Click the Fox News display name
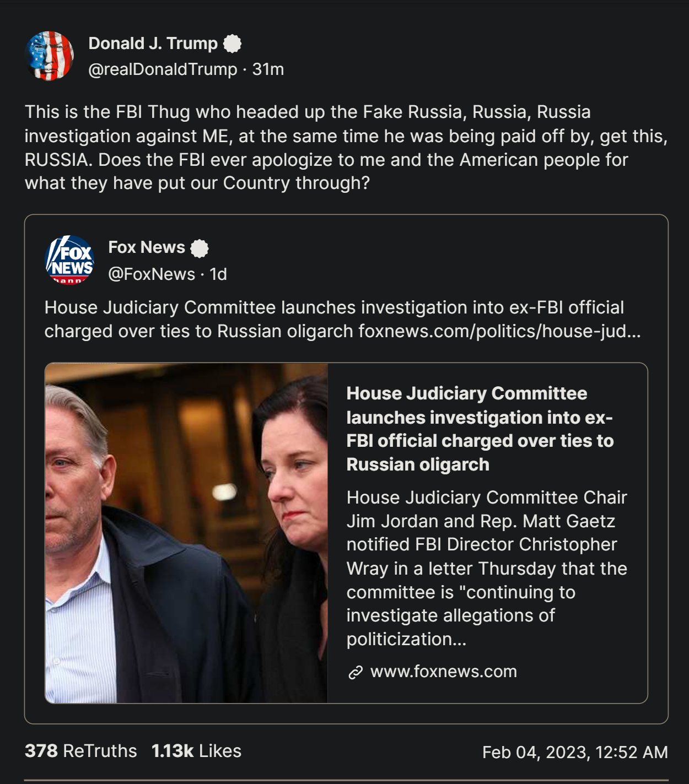The width and height of the screenshot is (689, 784). tap(147, 247)
